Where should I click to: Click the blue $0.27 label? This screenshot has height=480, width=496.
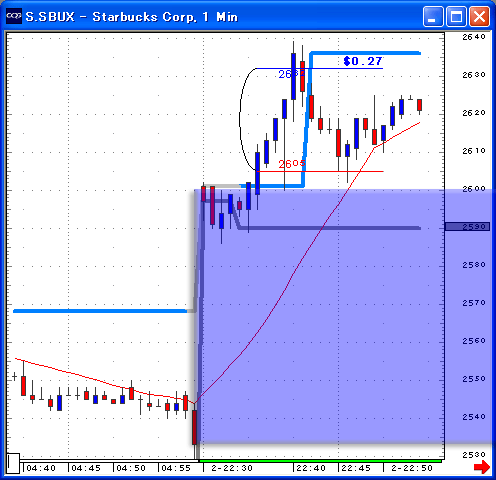click(363, 61)
